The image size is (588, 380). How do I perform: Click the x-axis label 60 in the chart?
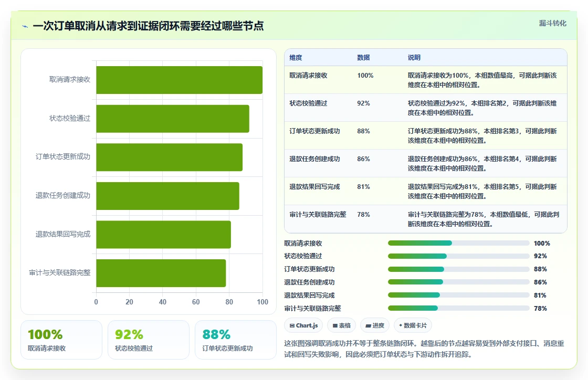(196, 302)
